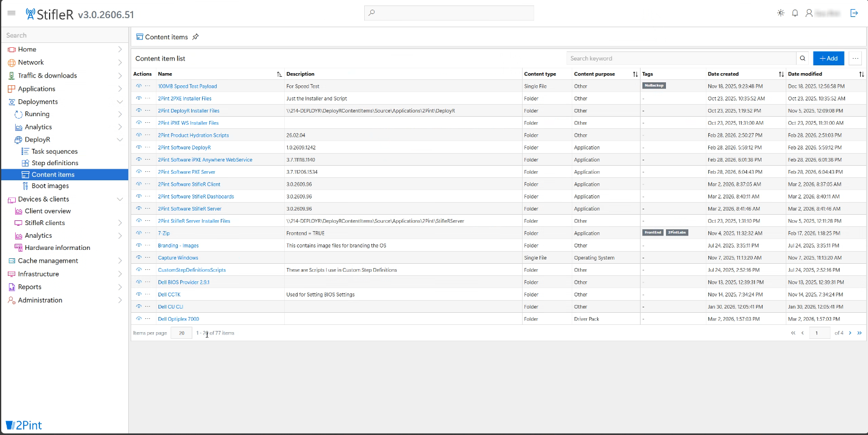Expand the Home sidebar section

120,50
